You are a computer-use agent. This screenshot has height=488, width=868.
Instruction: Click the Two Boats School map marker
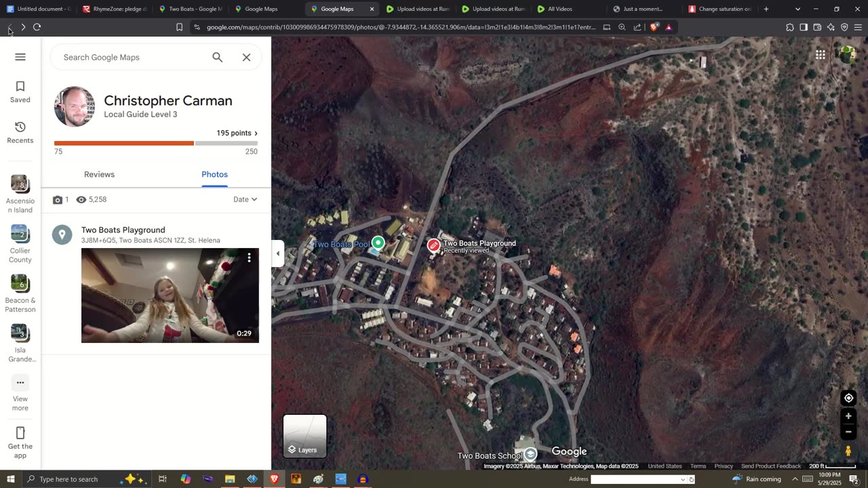pyautogui.click(x=530, y=453)
